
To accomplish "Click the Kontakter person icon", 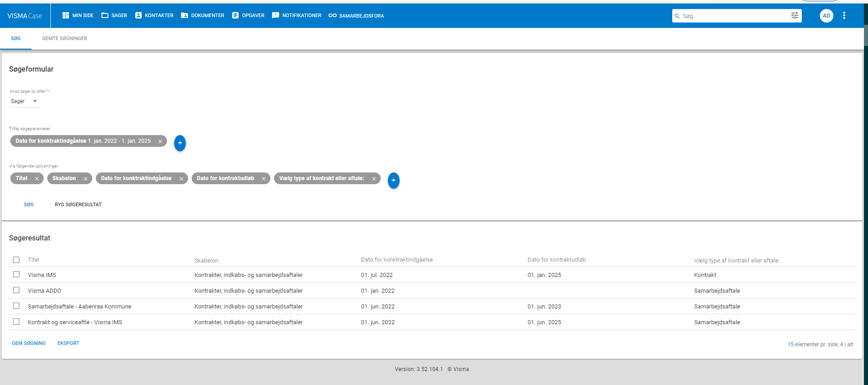I will [x=139, y=15].
